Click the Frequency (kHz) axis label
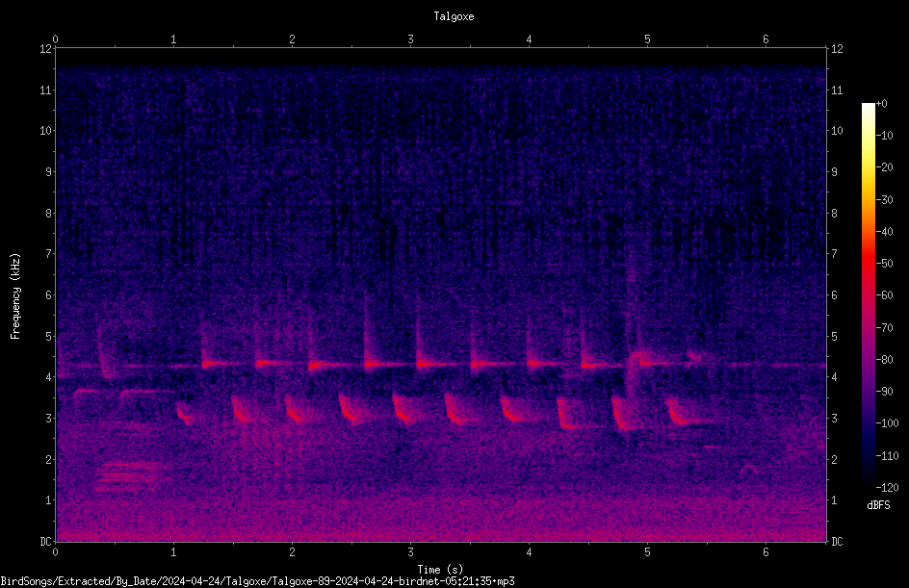 point(15,296)
